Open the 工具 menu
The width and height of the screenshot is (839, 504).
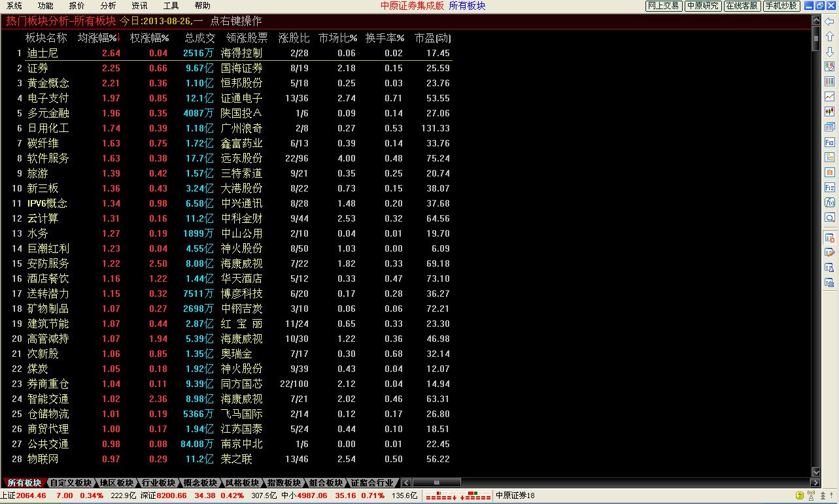(171, 6)
